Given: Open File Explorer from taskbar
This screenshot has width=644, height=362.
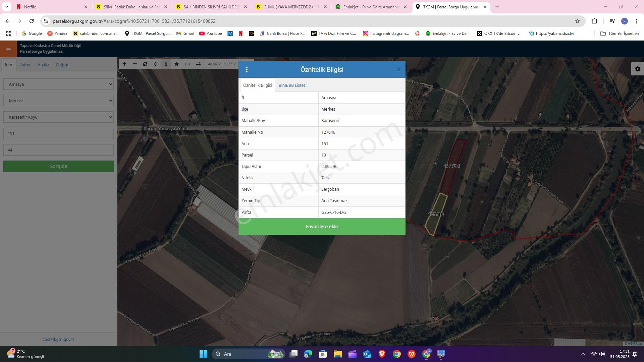Looking at the screenshot, I should (x=337, y=354).
